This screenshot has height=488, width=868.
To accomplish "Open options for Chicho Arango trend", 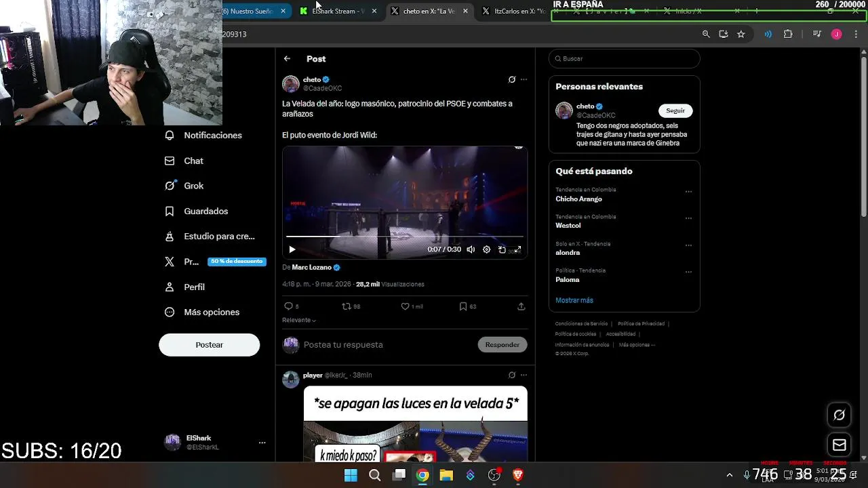I will pos(688,192).
